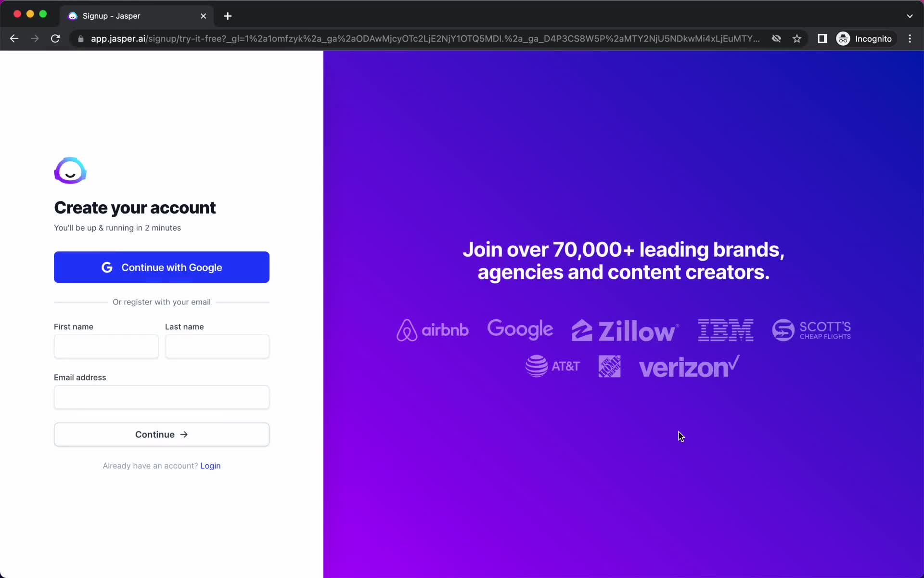Screen dimensions: 924x578
Task: Click the incognito mode icon in browser
Action: coord(843,38)
